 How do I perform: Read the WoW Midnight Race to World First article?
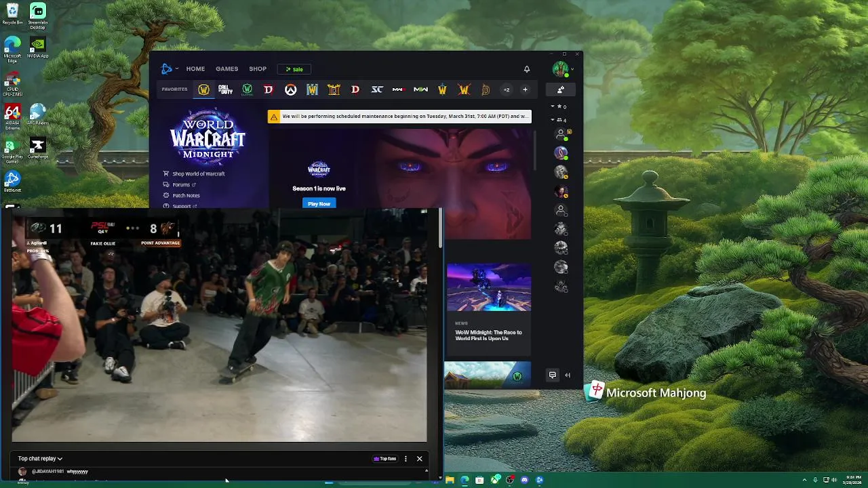(x=488, y=335)
